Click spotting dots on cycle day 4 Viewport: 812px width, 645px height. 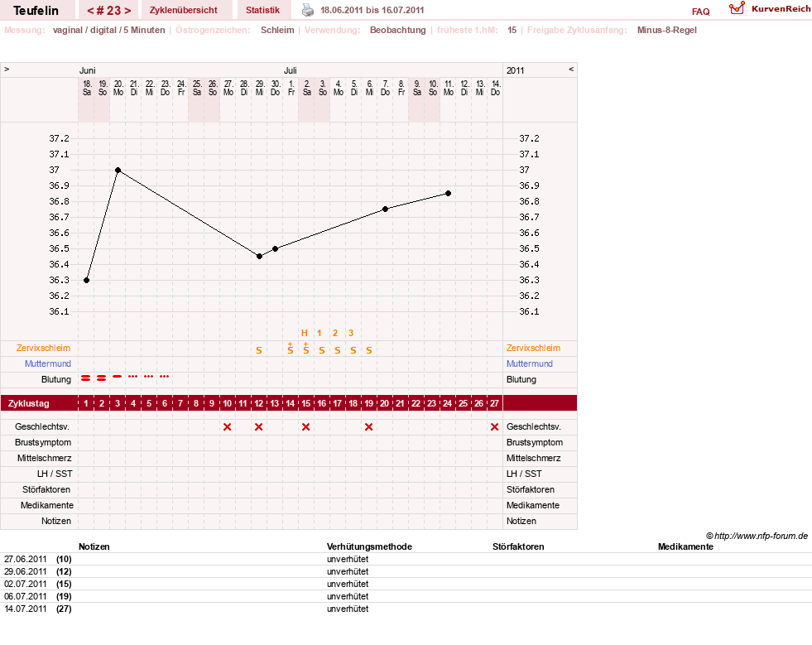point(132,376)
